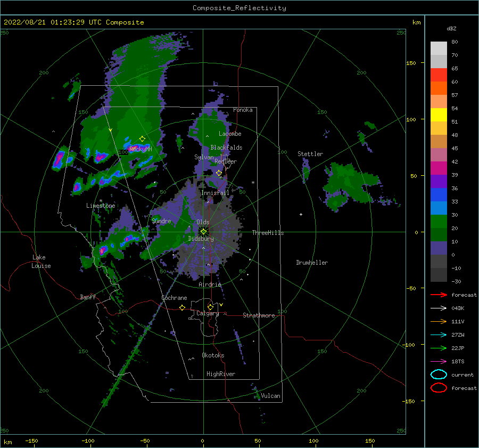Click the Cochrane label
Viewport: 479px width, 448px height.
click(x=174, y=298)
